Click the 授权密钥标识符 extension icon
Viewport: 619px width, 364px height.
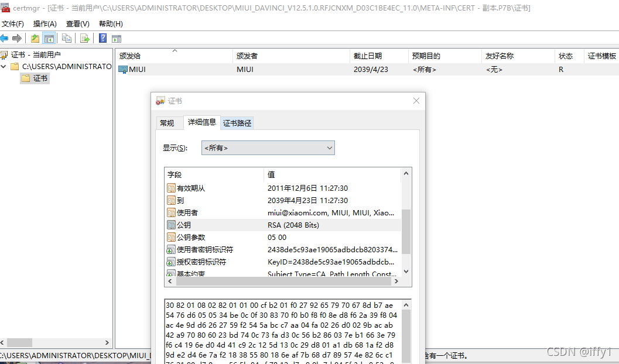(171, 262)
